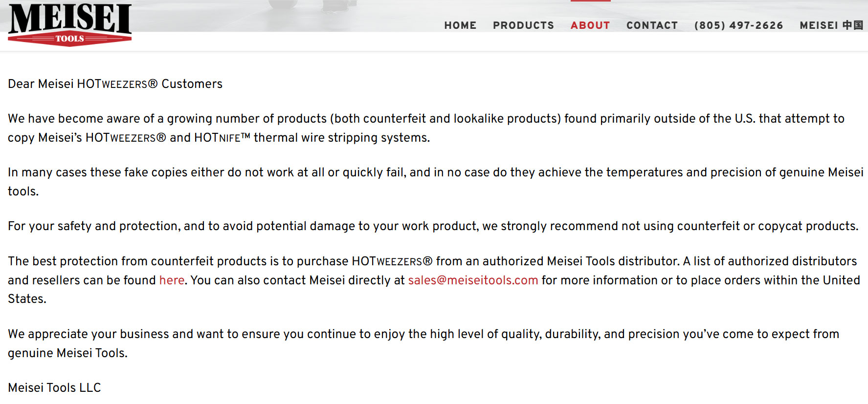Go to the Home page
This screenshot has width=868, height=404.
tap(460, 25)
